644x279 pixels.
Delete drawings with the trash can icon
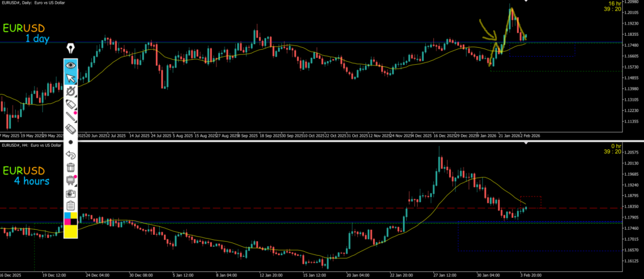point(70,168)
